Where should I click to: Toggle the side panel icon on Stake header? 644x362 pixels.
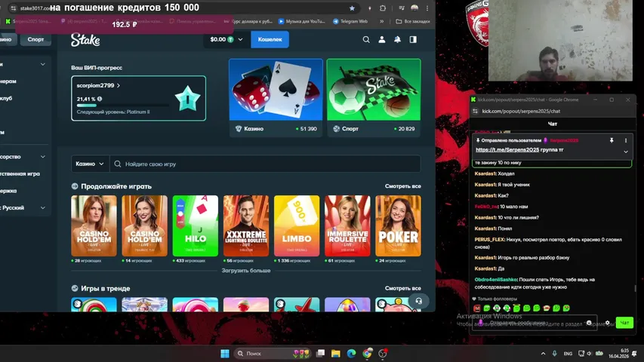coord(413,39)
